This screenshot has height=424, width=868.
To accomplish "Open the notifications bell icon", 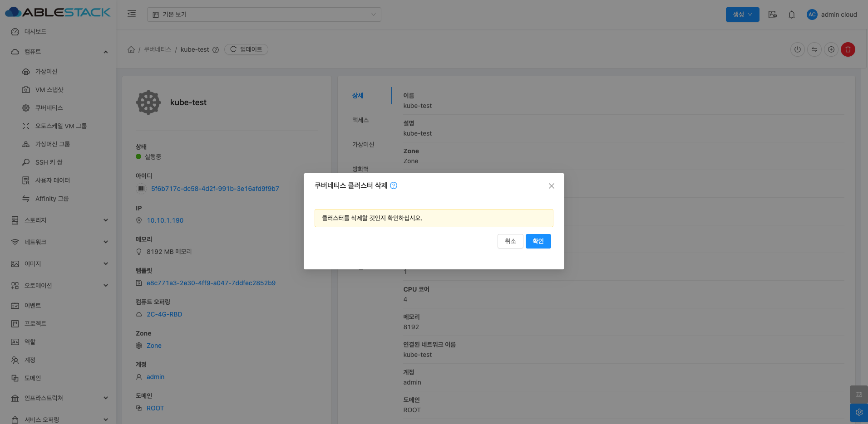I will (791, 15).
